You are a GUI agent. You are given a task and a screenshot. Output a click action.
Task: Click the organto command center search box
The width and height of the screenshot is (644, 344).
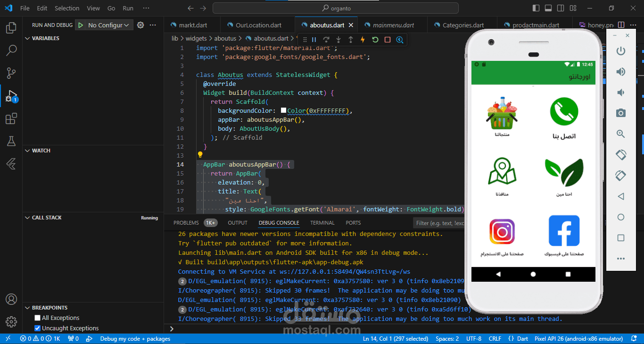336,8
